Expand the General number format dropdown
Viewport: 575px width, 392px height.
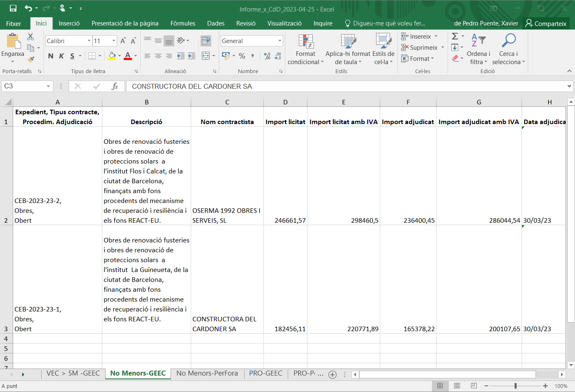[280, 41]
